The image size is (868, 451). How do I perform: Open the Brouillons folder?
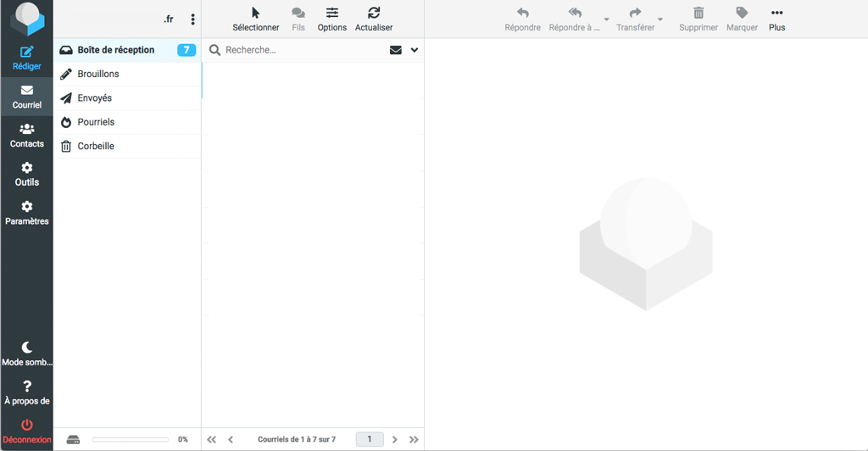pyautogui.click(x=127, y=74)
